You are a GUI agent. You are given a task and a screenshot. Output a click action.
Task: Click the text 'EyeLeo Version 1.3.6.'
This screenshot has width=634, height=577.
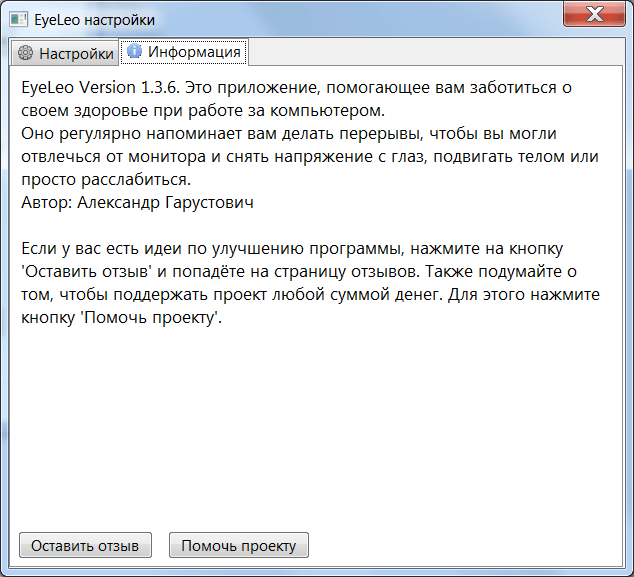(x=100, y=87)
